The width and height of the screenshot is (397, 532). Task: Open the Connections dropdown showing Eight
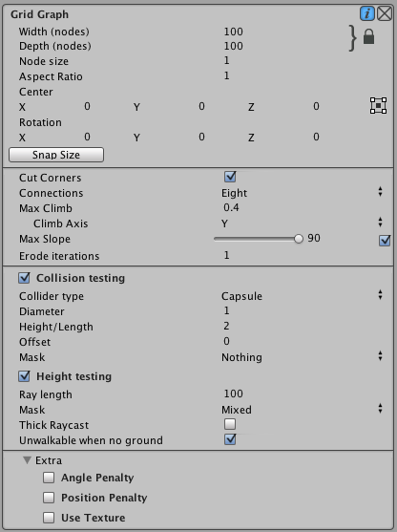[x=302, y=193]
